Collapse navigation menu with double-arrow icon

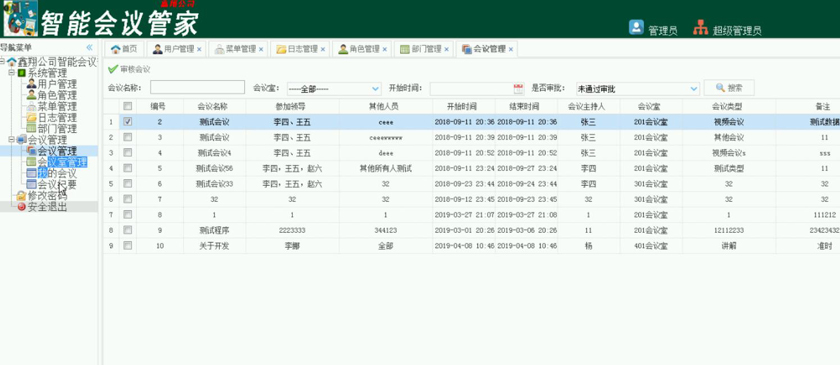pyautogui.click(x=89, y=48)
